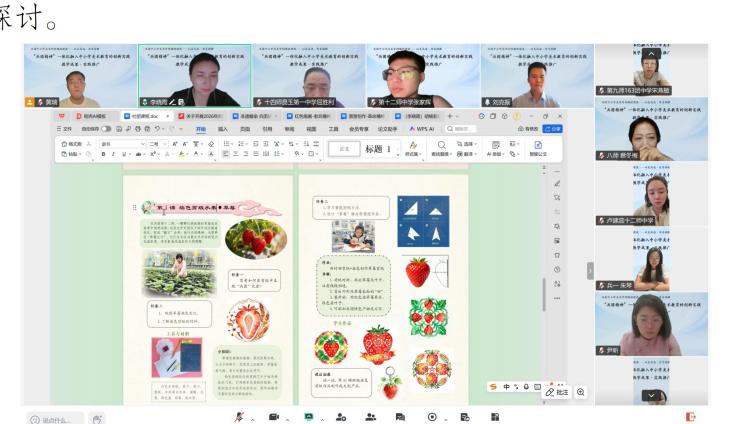
Task: Click the 智能公文 icon
Action: coord(538,148)
